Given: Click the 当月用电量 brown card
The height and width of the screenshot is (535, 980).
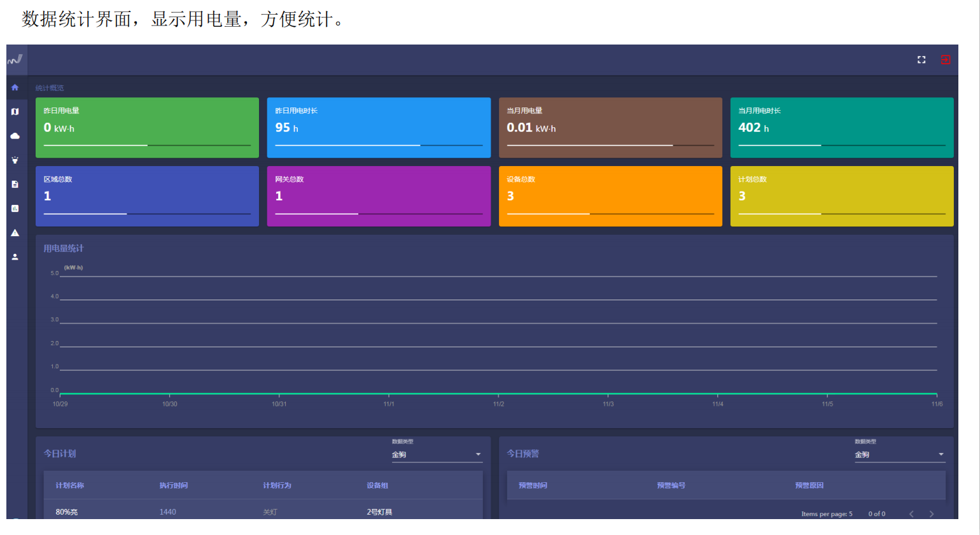Looking at the screenshot, I should pyautogui.click(x=610, y=127).
